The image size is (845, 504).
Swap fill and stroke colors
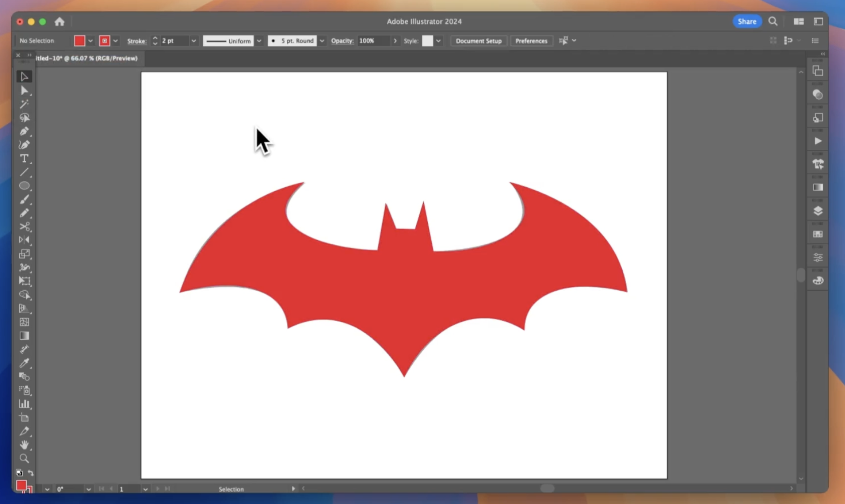(x=30, y=473)
